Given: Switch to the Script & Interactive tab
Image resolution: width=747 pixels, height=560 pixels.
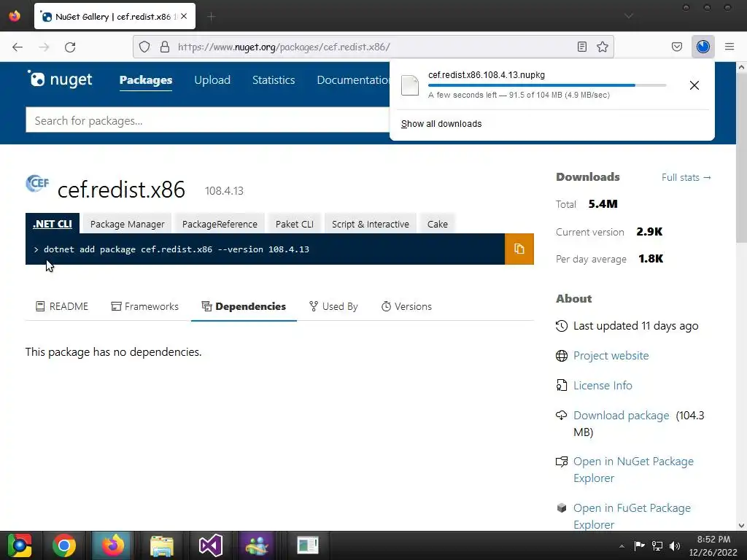Looking at the screenshot, I should point(370,224).
